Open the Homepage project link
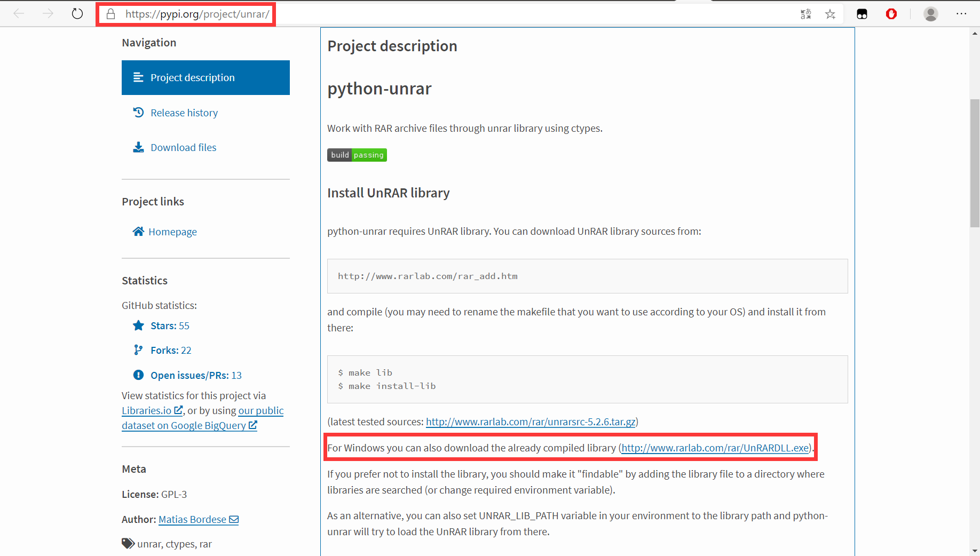 172,232
